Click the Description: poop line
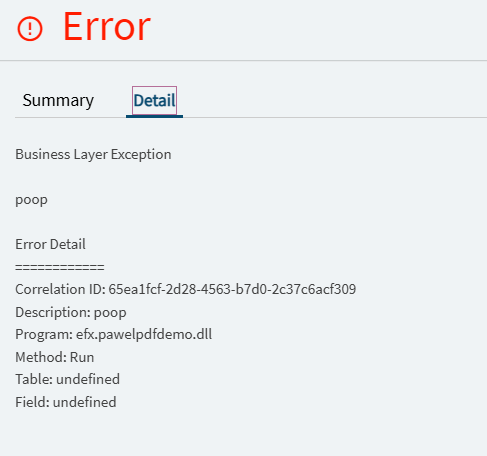 (71, 313)
